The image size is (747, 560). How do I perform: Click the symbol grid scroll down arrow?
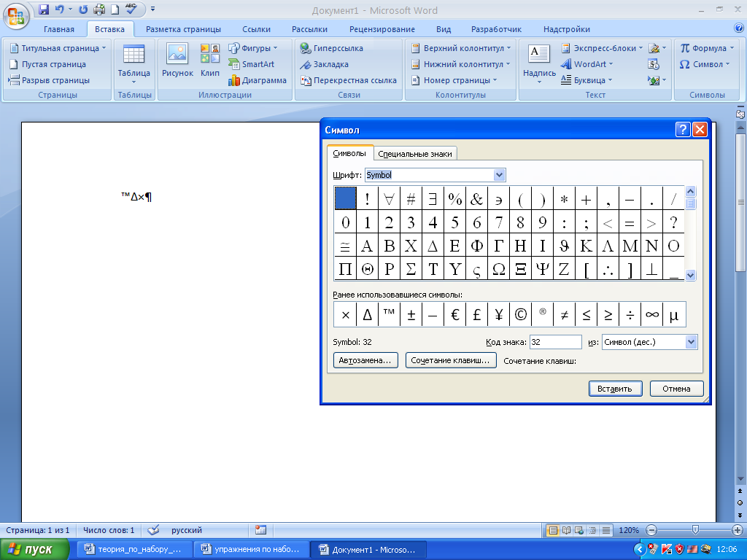(690, 275)
